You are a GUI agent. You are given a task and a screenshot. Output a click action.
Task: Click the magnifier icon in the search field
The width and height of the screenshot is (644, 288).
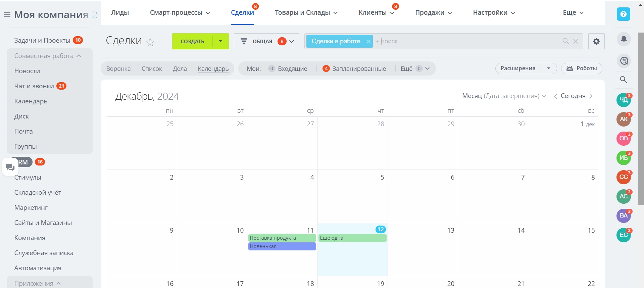pos(566,41)
